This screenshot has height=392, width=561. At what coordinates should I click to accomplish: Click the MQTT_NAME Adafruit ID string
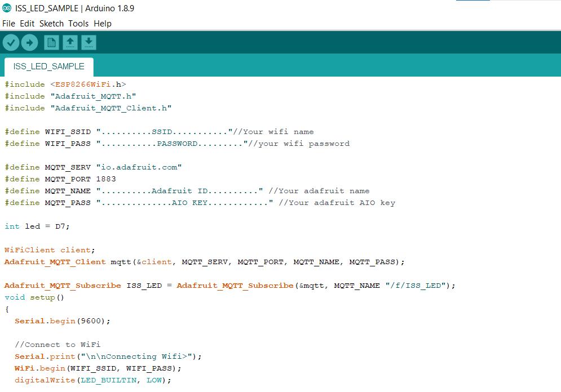coord(180,190)
